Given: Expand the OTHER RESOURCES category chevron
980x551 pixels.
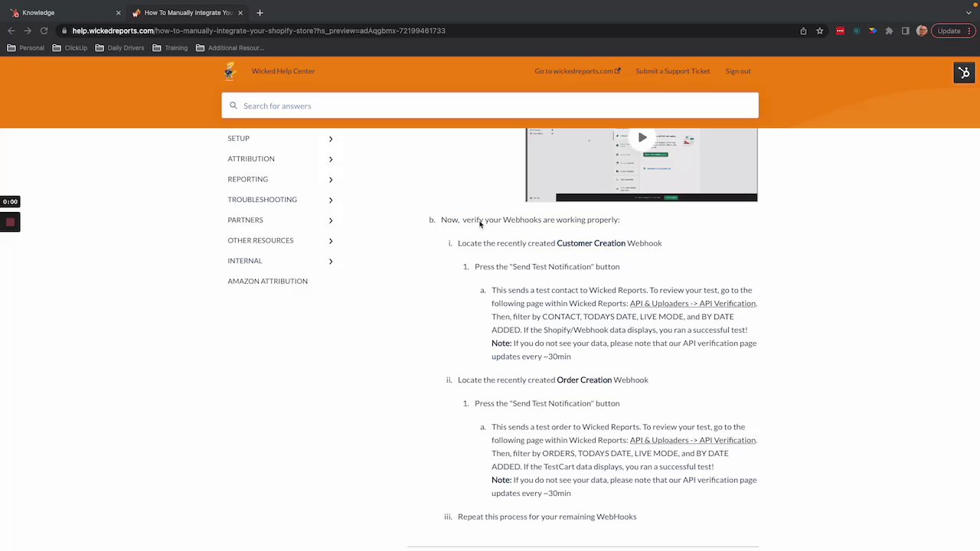Looking at the screenshot, I should (x=331, y=240).
